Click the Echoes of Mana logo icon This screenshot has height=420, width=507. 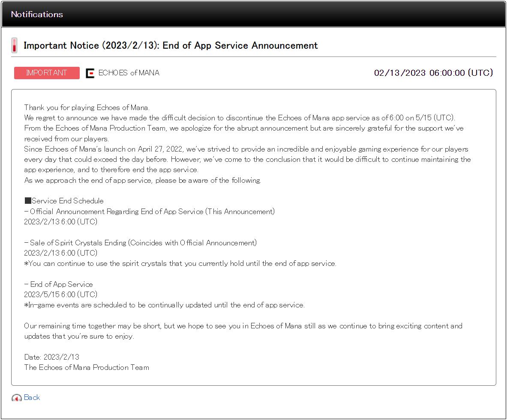coord(90,73)
